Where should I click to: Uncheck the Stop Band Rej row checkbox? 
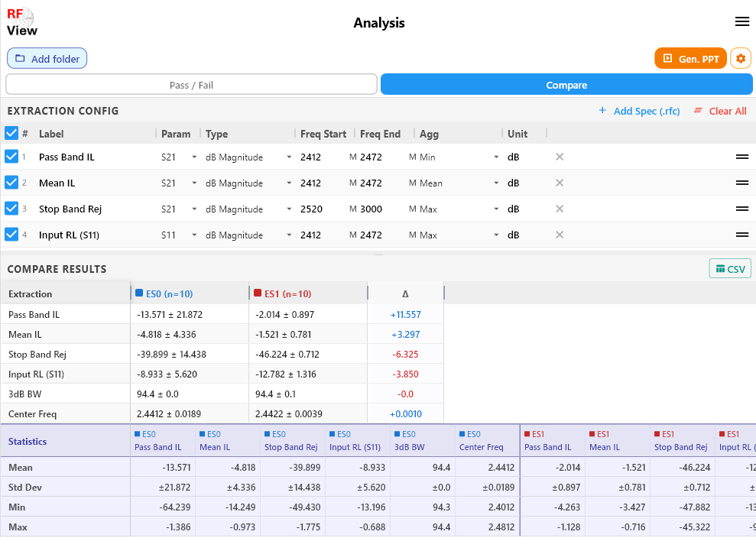coord(11,209)
